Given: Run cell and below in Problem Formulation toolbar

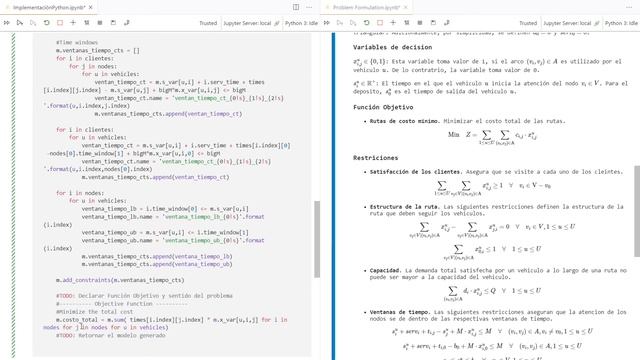Looking at the screenshot, I should pos(353,23).
